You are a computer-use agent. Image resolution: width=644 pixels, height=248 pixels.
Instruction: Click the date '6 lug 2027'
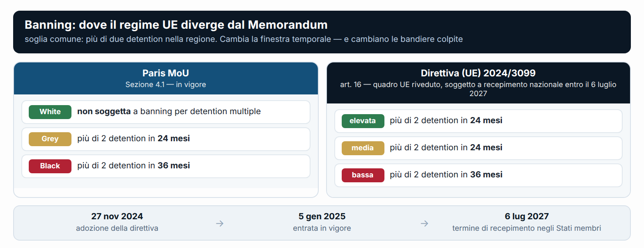[x=527, y=216]
